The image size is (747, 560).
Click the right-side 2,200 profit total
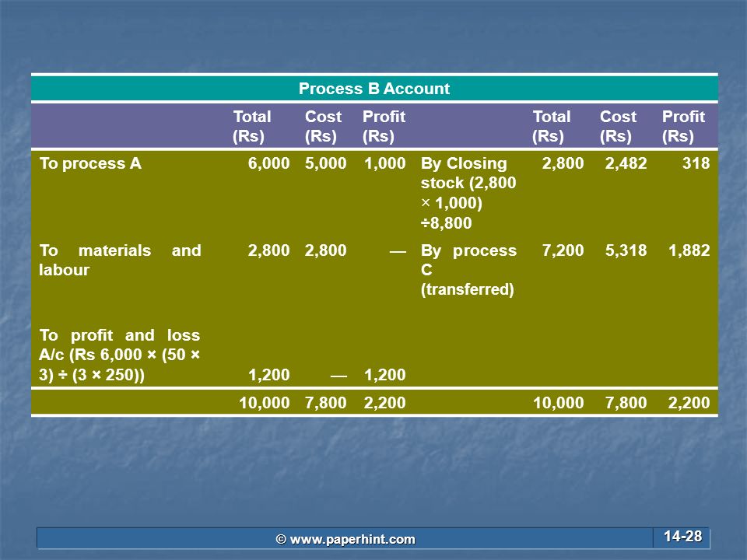coord(689,403)
